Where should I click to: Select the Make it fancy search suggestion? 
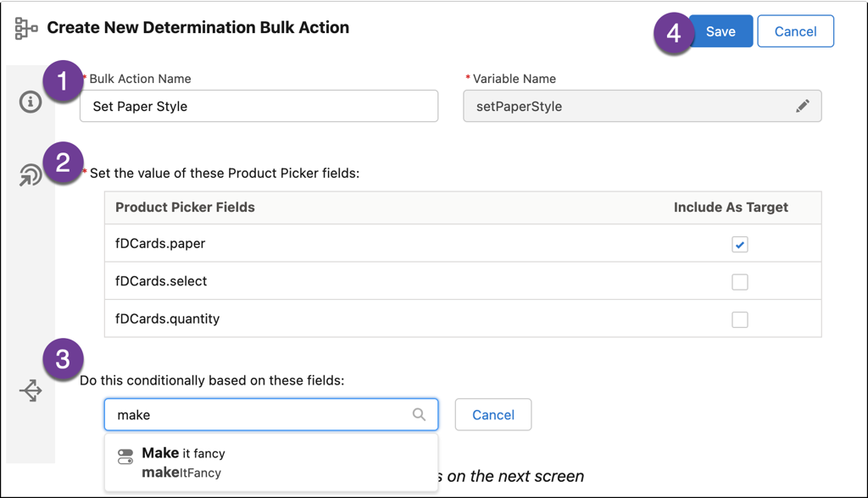(271, 462)
